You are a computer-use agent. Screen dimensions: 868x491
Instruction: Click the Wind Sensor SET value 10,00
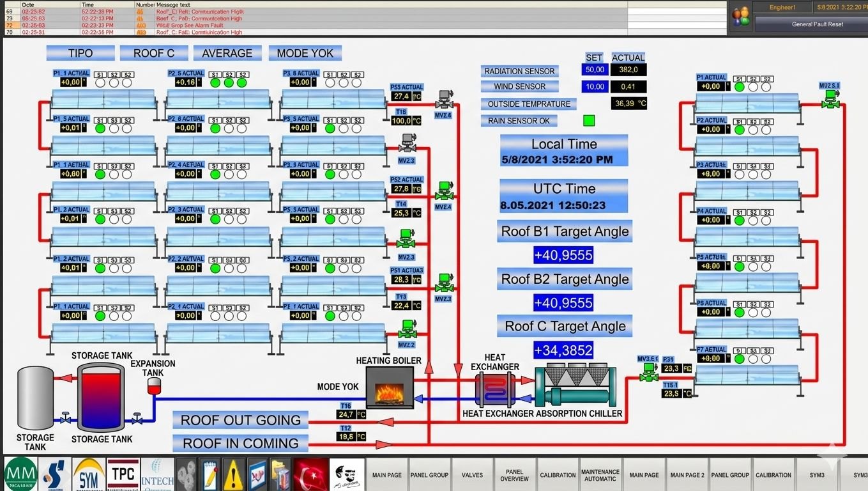[595, 86]
